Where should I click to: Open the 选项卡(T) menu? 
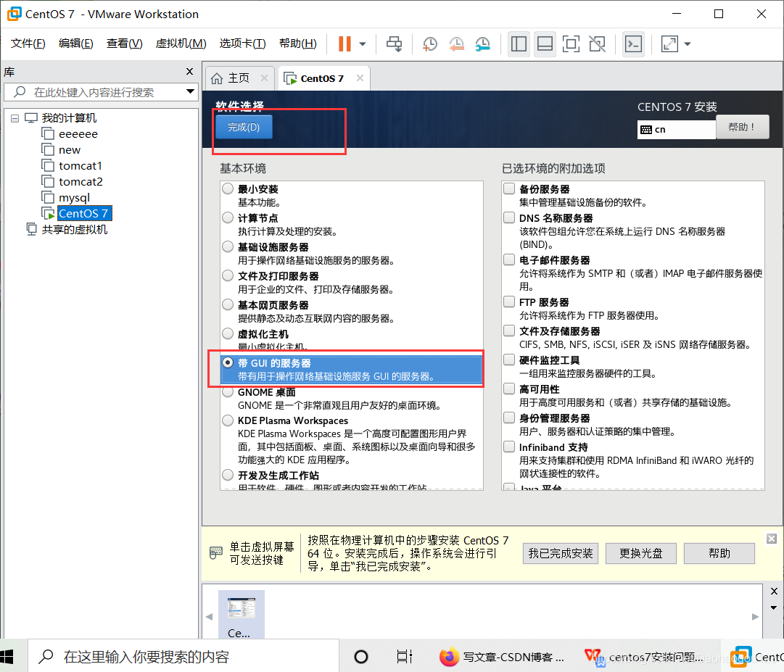tap(242, 43)
